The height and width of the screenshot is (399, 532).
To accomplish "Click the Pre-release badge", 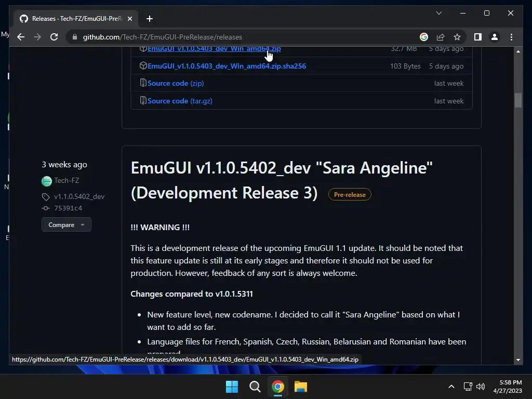I will tap(350, 194).
